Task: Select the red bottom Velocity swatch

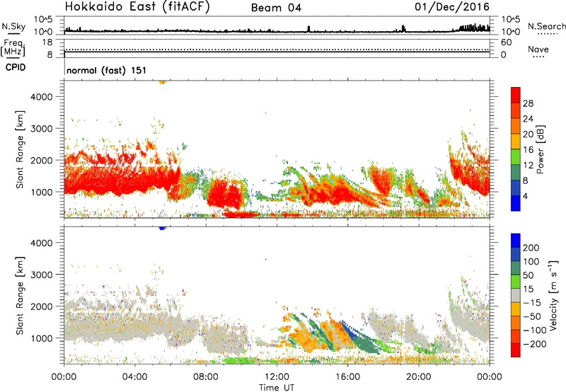Action: point(516,350)
